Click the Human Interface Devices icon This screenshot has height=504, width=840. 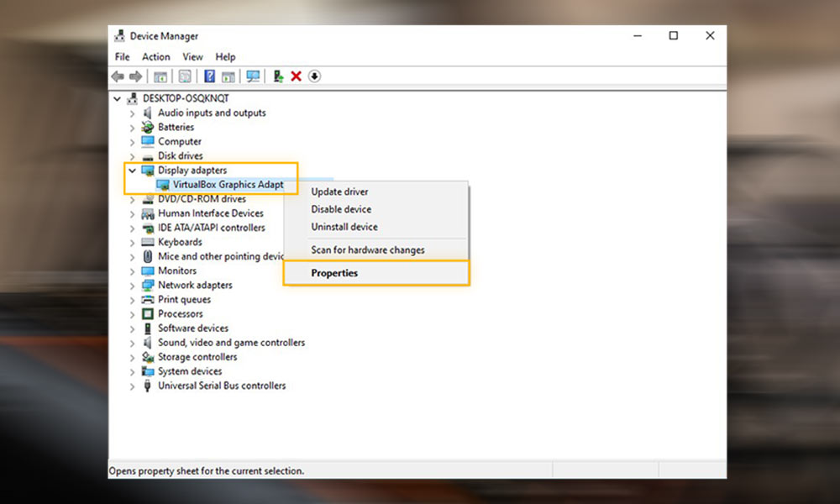147,213
